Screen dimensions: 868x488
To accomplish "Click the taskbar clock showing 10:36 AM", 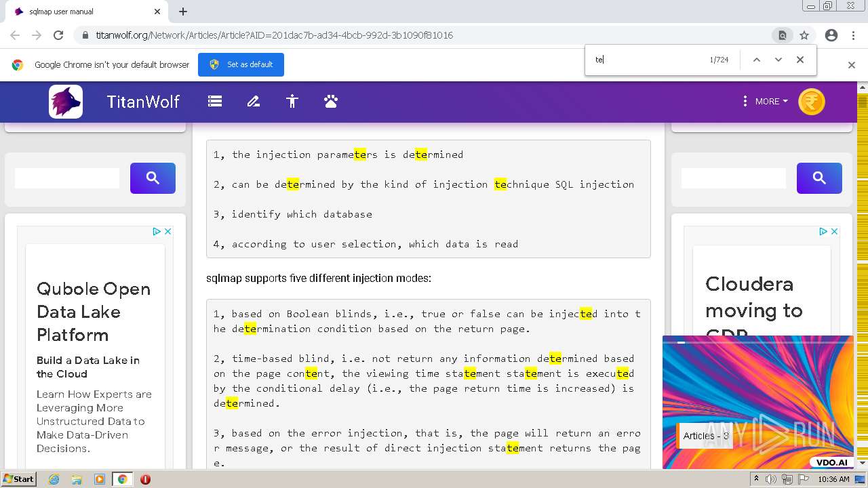I will coord(833,479).
